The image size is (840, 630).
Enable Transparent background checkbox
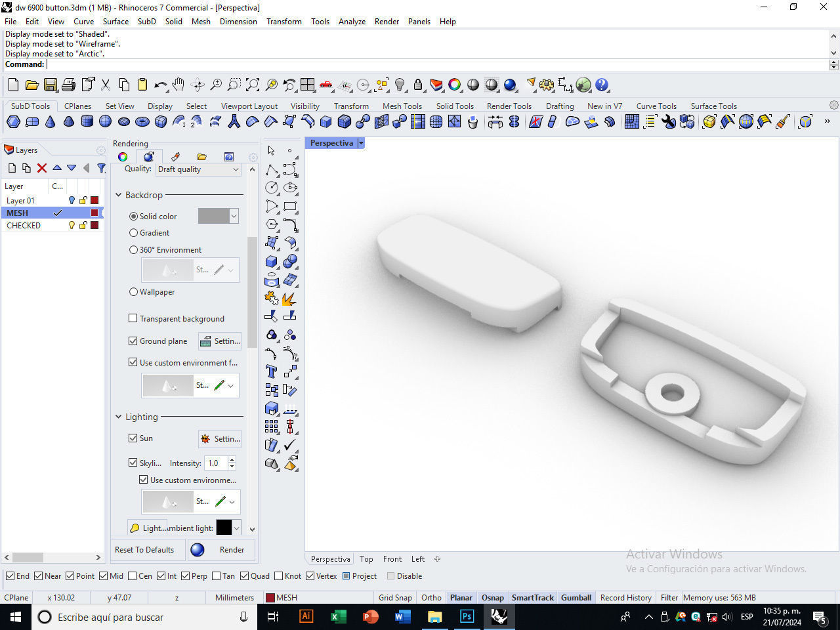[133, 318]
